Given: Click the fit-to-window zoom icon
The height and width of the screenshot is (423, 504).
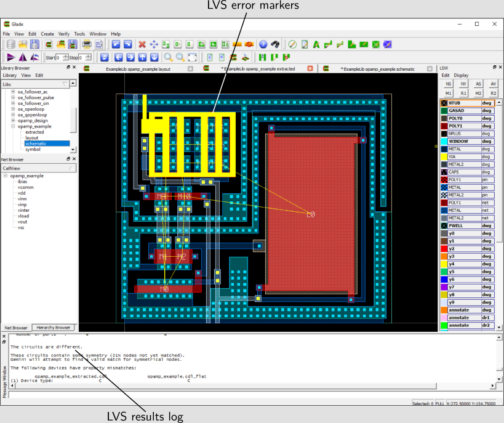Looking at the screenshot, I should click(193, 57).
